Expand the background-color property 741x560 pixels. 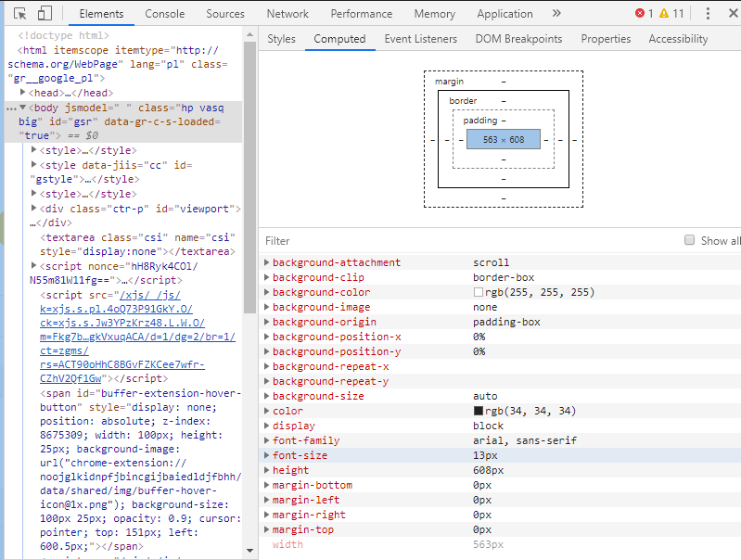point(266,292)
